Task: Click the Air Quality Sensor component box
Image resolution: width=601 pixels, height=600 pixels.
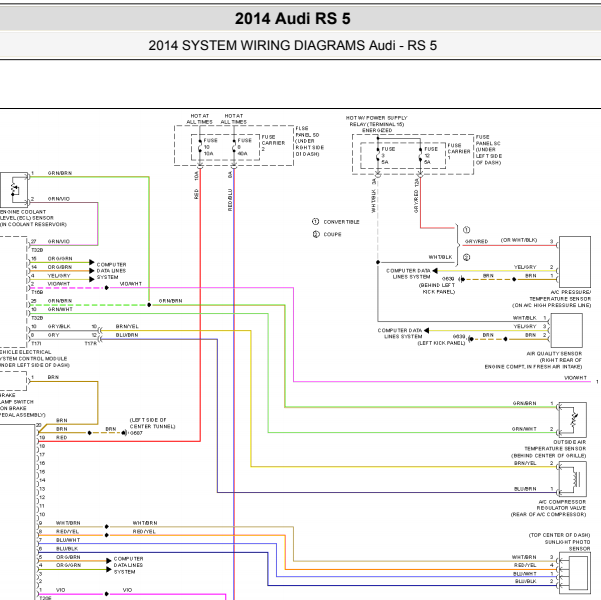Action: (x=566, y=330)
